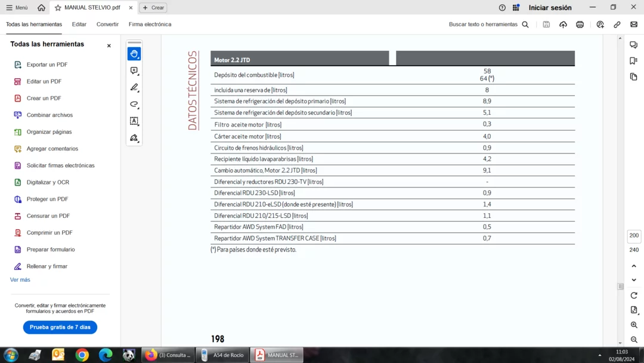Go to previous page with up chevron

tap(634, 266)
